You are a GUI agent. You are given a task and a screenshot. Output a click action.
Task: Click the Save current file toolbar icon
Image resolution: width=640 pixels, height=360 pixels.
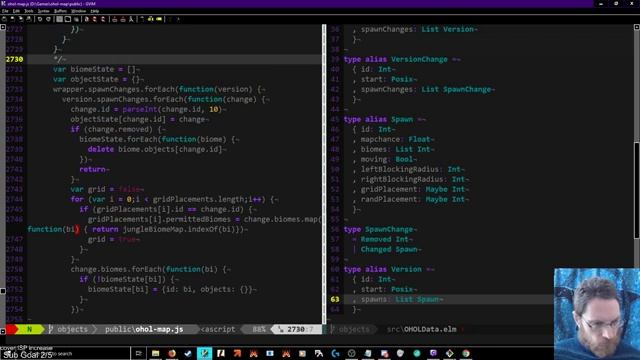(12, 19)
